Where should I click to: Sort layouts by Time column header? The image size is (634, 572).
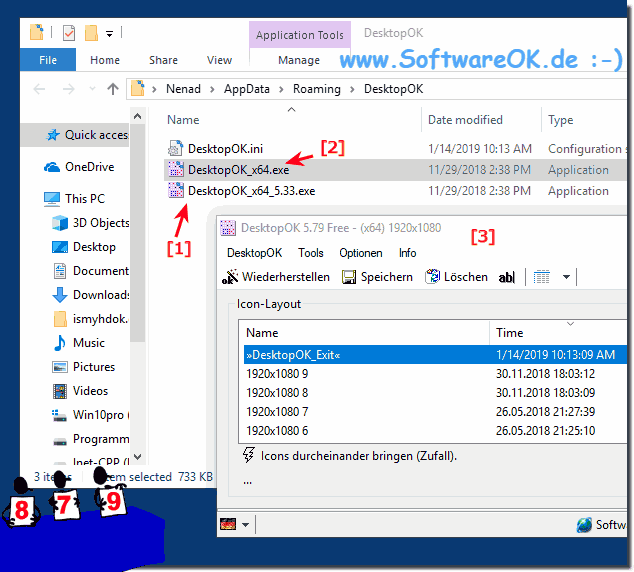click(x=558, y=333)
